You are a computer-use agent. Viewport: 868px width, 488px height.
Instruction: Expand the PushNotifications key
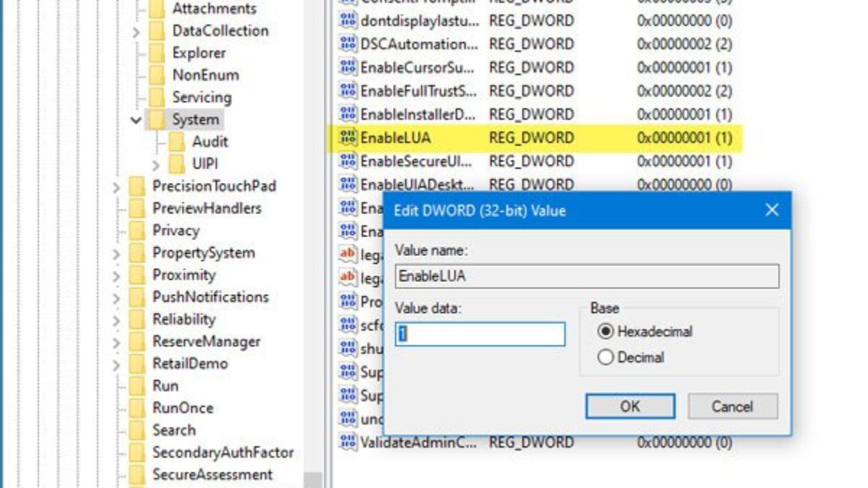click(116, 298)
